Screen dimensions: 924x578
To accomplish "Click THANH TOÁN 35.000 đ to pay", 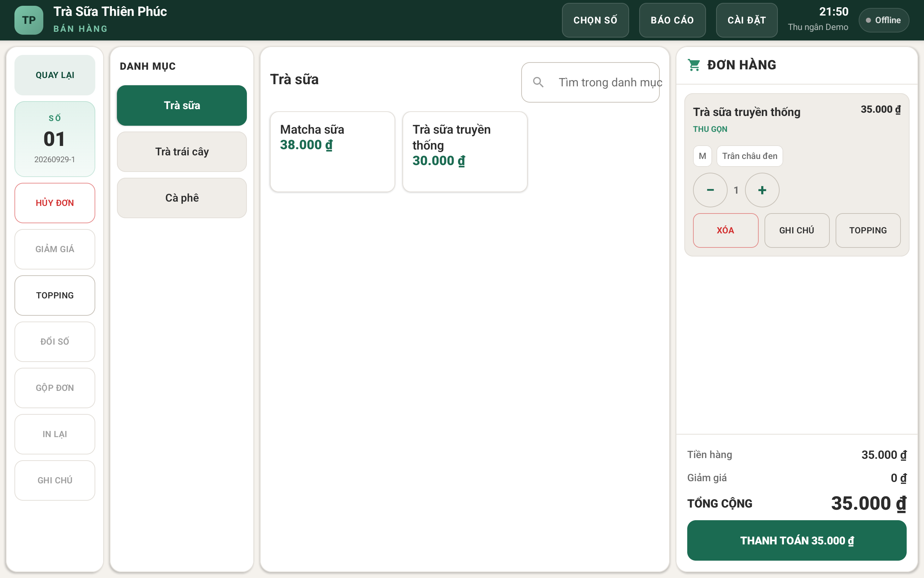I will (797, 540).
